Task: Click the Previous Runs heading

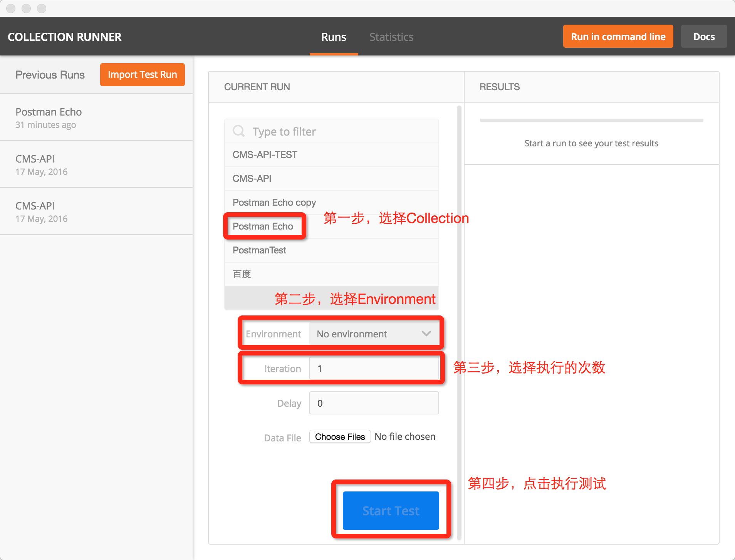Action: 50,75
